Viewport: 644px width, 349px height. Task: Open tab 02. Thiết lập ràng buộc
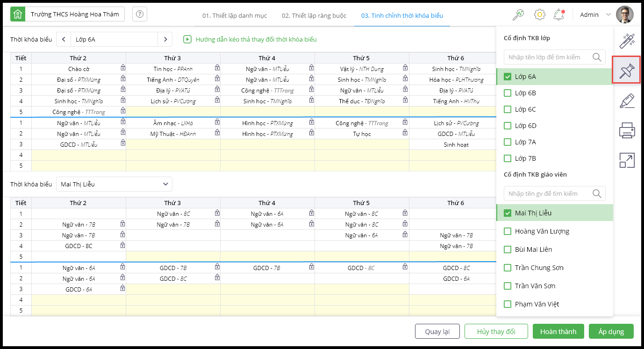pyautogui.click(x=314, y=15)
